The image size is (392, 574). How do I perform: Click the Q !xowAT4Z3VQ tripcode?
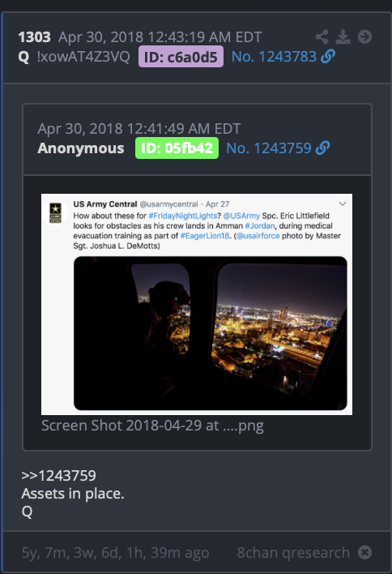point(75,57)
